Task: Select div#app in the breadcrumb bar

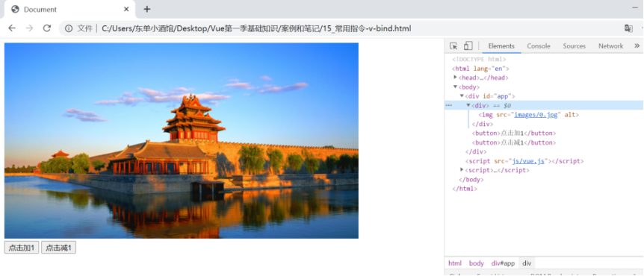Action: [503, 263]
